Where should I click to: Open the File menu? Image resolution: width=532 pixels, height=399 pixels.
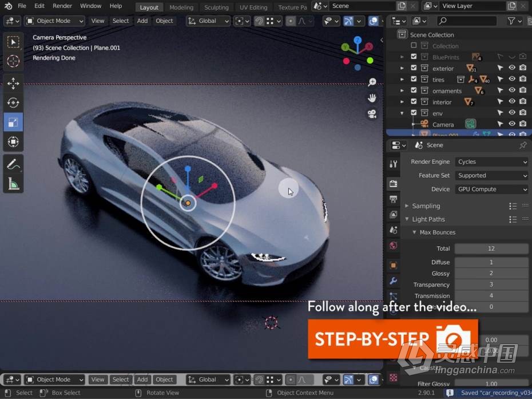point(22,6)
